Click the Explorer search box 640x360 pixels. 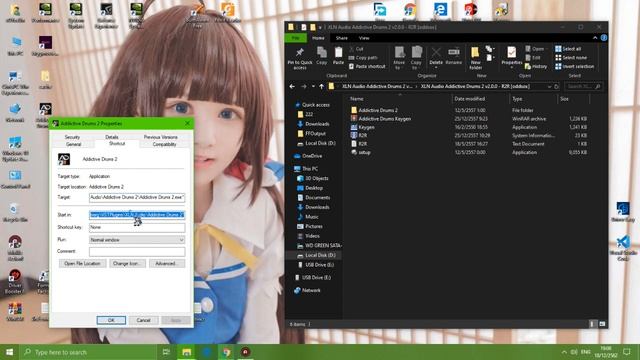(x=583, y=87)
